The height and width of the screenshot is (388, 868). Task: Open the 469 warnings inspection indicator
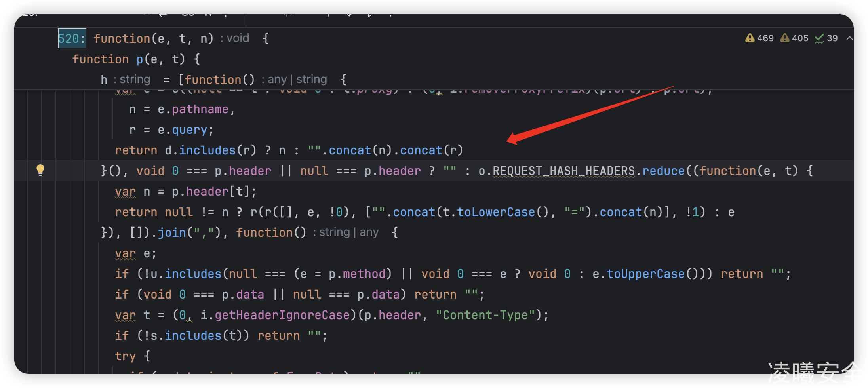coord(759,38)
